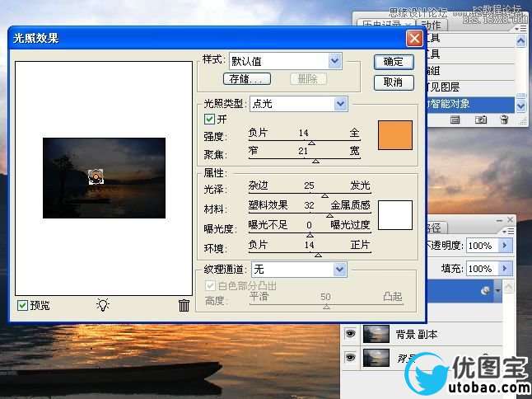Click the 取消 Cancel button
Viewport: 532px width, 399px height.
[394, 82]
